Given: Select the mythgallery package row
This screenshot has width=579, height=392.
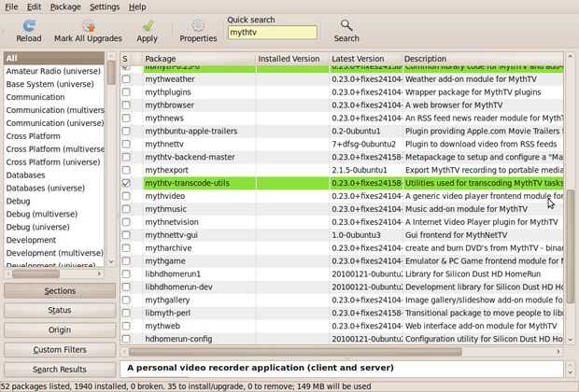Looking at the screenshot, I should click(x=342, y=300).
